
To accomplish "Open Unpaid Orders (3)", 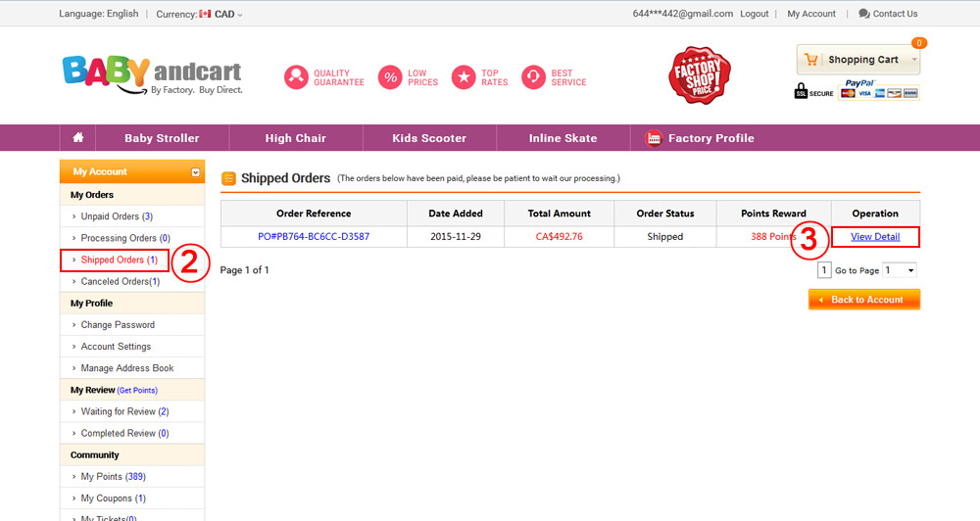I will (117, 216).
